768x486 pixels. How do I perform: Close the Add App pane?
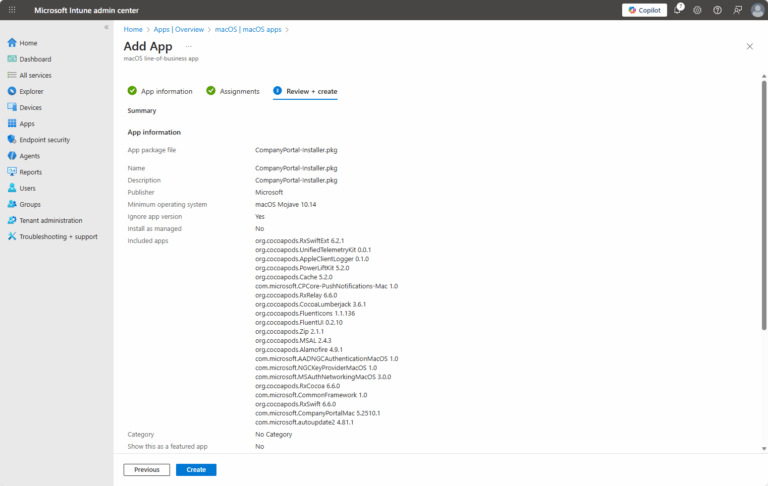pos(749,47)
